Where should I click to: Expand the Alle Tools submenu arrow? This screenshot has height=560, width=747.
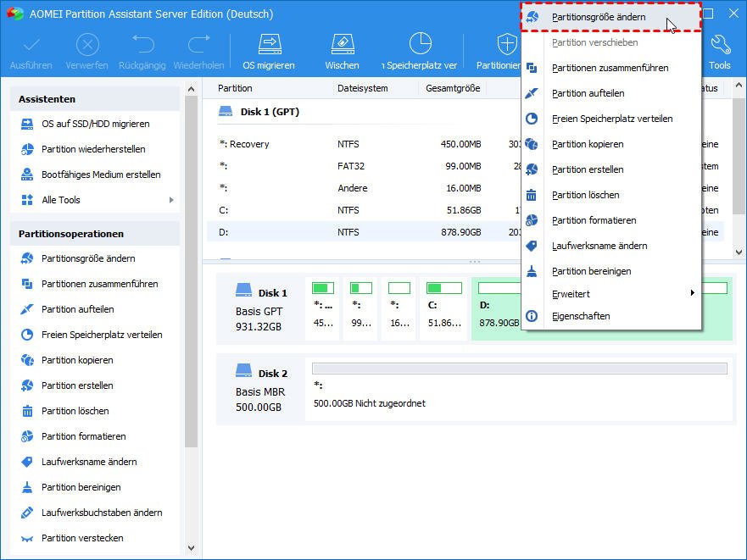tap(171, 200)
